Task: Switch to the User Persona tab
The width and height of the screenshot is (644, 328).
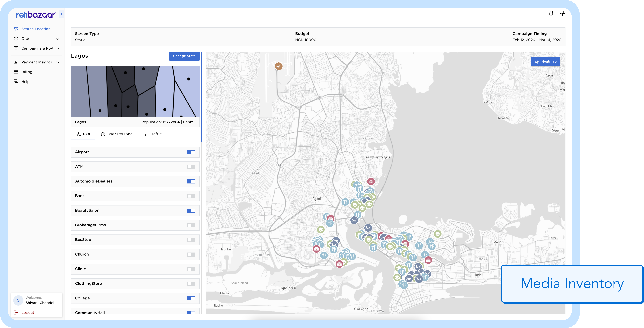Action: 116,134
